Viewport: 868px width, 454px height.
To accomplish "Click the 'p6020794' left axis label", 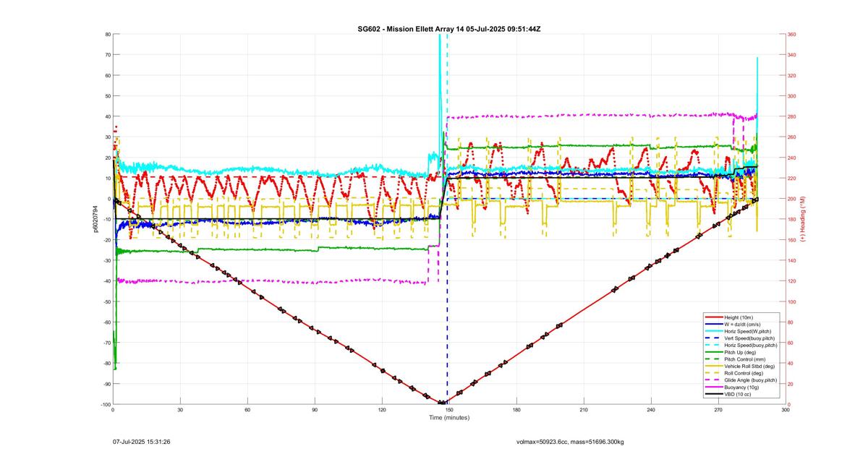I will [x=95, y=219].
